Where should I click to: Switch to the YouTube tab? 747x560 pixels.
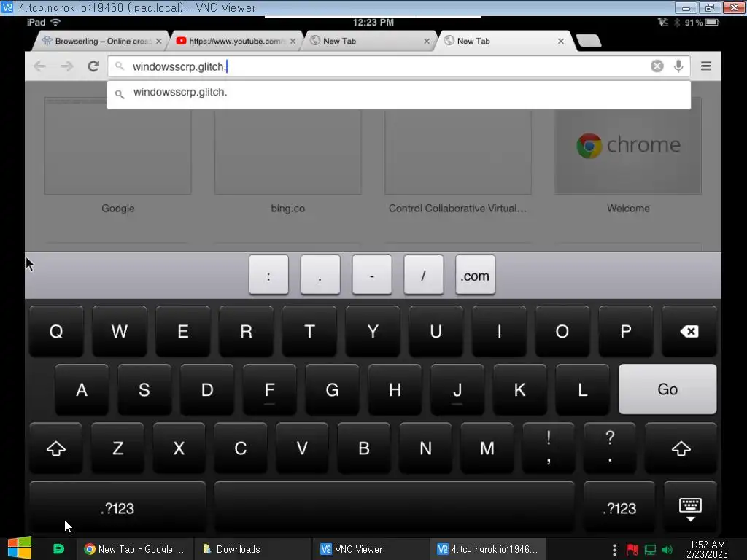[236, 42]
